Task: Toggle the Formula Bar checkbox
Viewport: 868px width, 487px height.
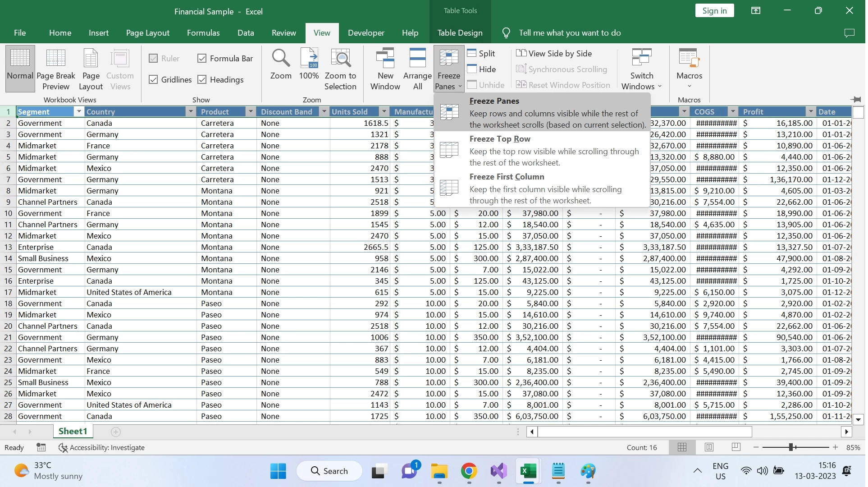Action: 202,59
